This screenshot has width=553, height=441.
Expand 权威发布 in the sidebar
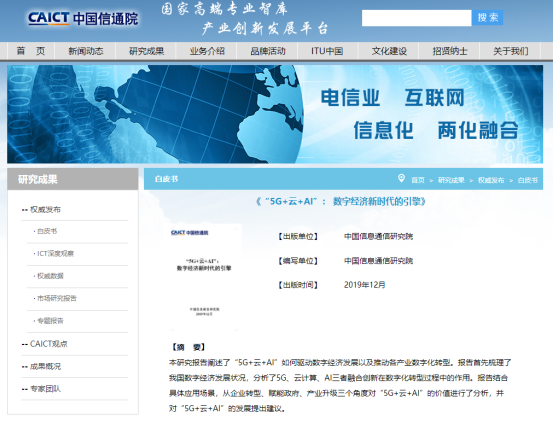tap(45, 210)
